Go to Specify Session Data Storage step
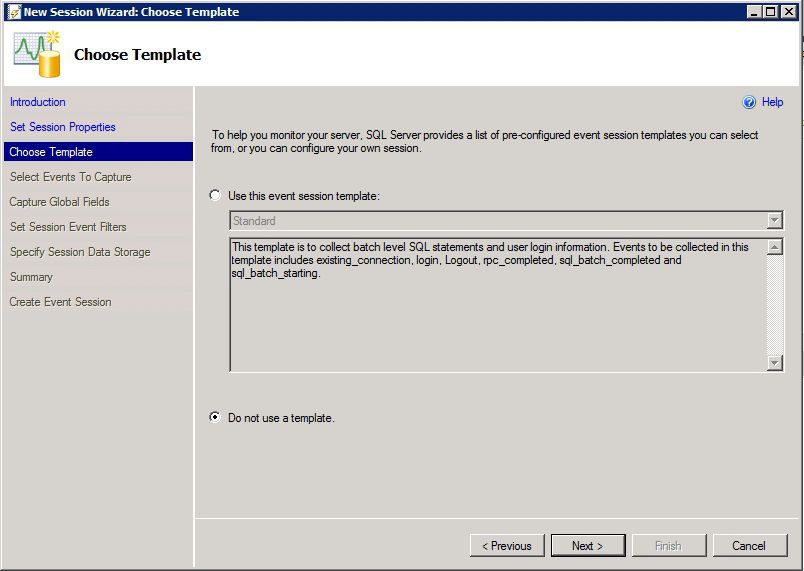The image size is (804, 571). click(80, 252)
